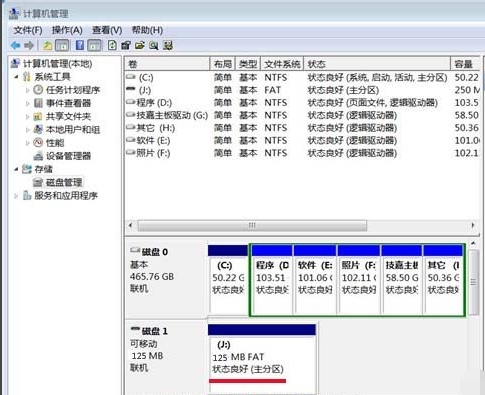Image resolution: width=485 pixels, height=395 pixels.
Task: Open the 帮助(H) menu
Action: (147, 30)
